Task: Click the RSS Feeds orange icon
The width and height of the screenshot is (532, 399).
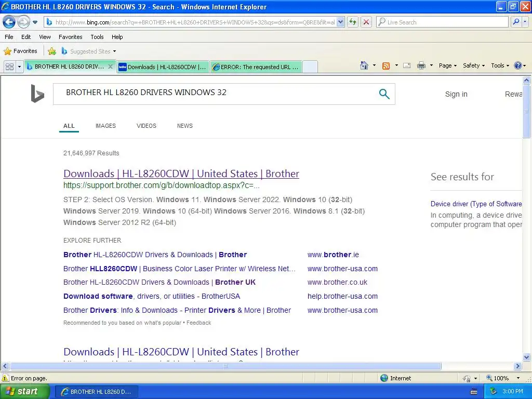Action: coord(386,66)
